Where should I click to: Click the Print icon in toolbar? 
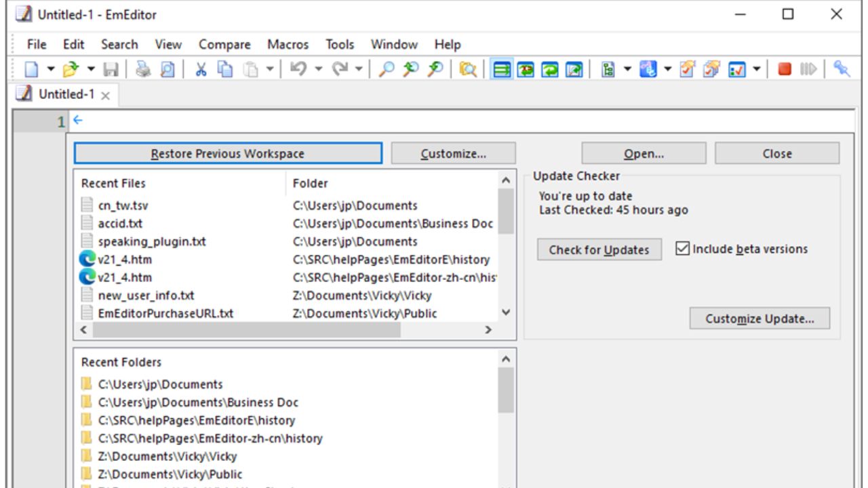[x=143, y=69]
